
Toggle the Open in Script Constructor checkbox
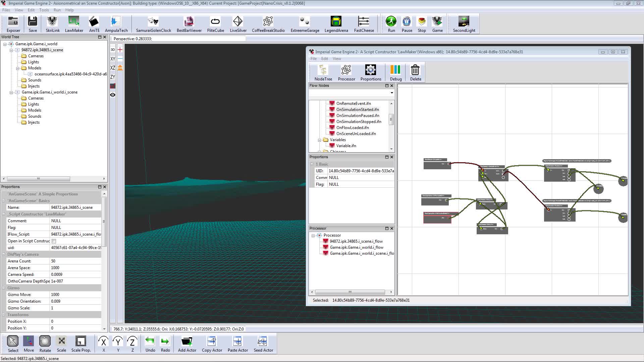[x=54, y=241]
